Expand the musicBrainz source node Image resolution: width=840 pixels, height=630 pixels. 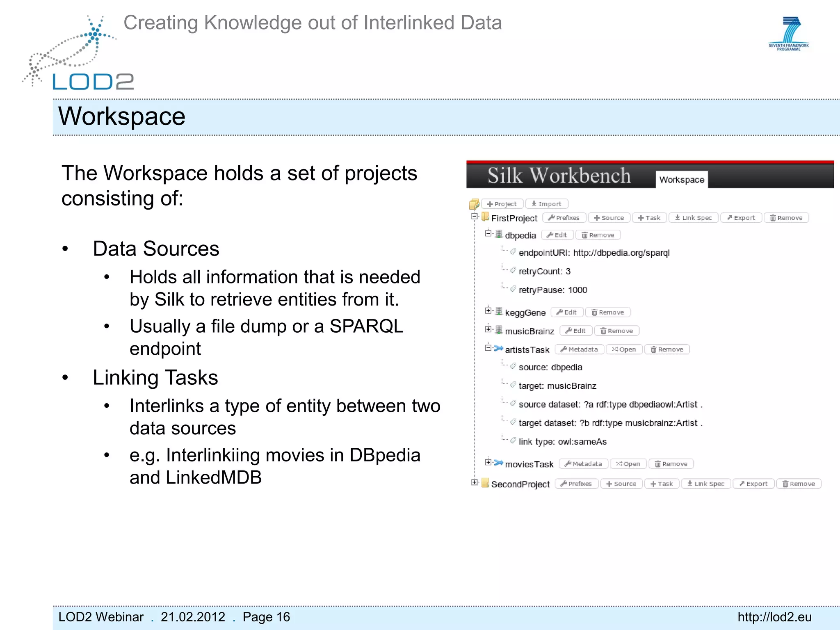click(x=488, y=329)
